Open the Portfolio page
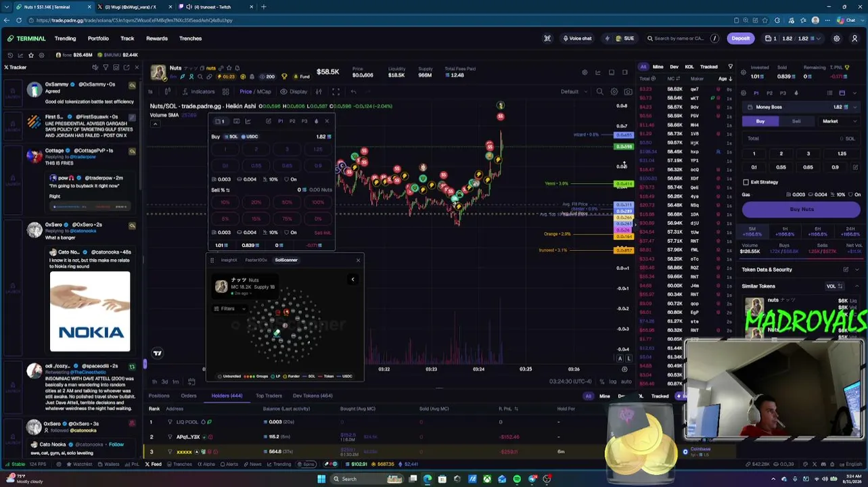Screen dimensions: 868x487 point(98,39)
